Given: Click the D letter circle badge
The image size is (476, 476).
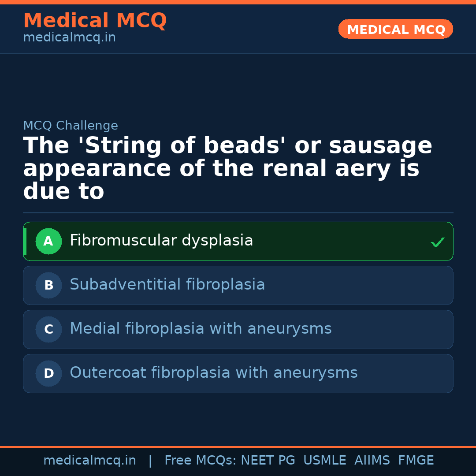Looking at the screenshot, I should [x=48, y=374].
